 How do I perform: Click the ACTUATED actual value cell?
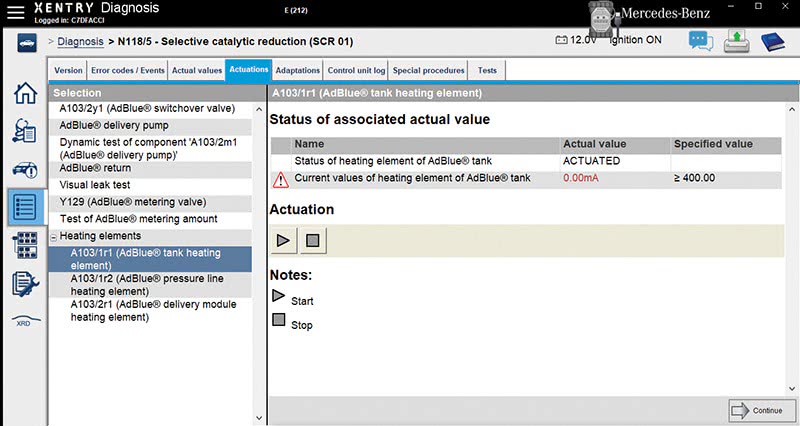(615, 161)
